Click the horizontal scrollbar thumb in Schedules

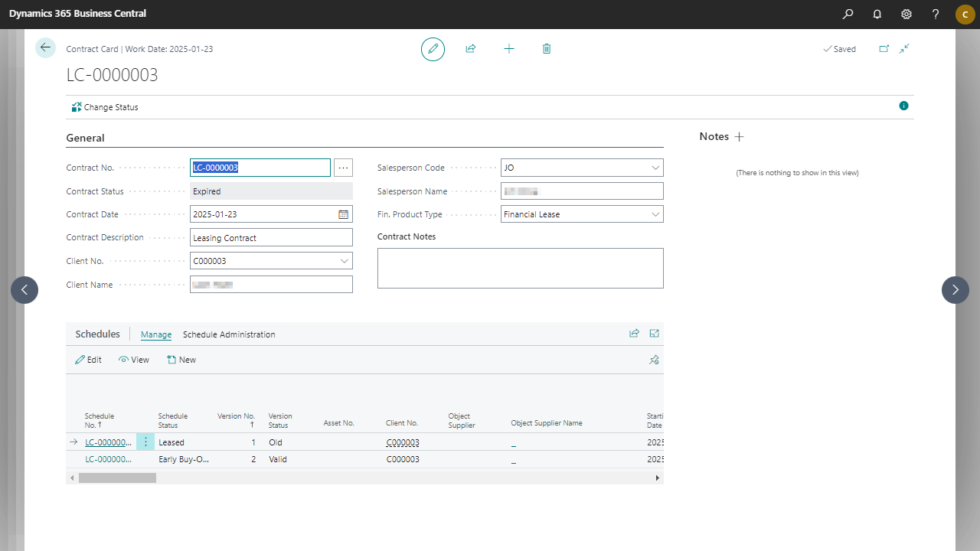coord(117,478)
